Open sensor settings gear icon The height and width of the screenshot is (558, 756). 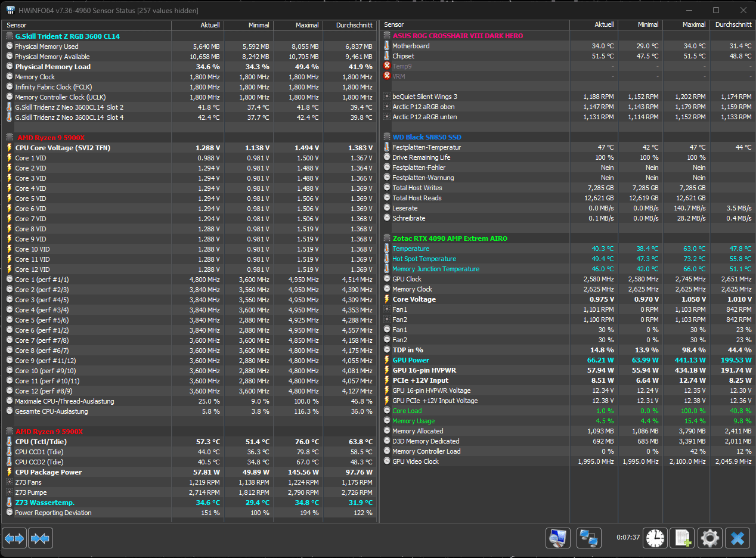(x=709, y=538)
